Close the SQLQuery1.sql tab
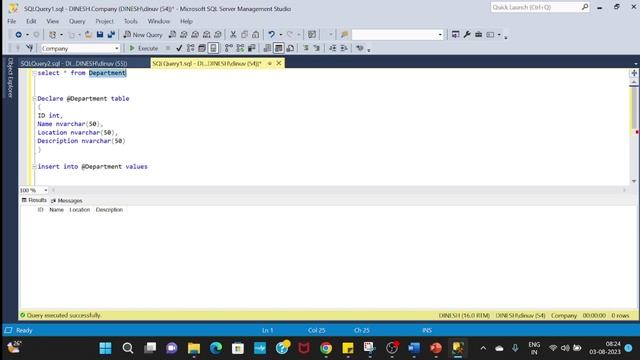The image size is (640, 360). (279, 63)
